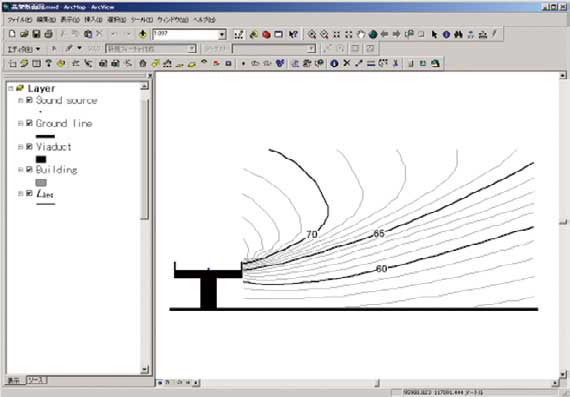Click the Building gray symbol swatch

[41, 183]
